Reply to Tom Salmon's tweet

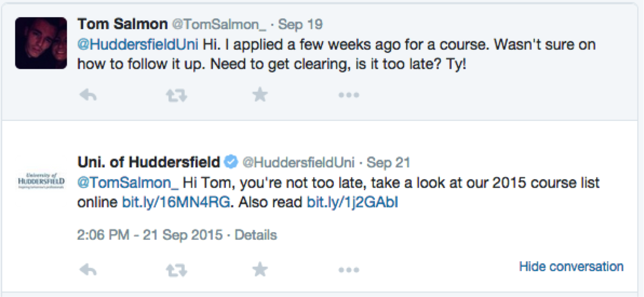click(x=89, y=95)
